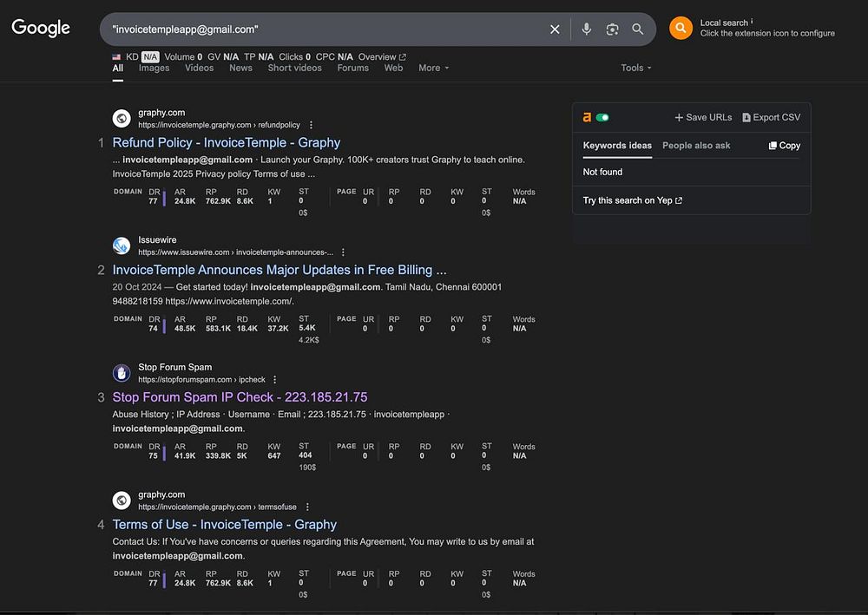
Task: Click Export CSV
Action: coord(771,117)
